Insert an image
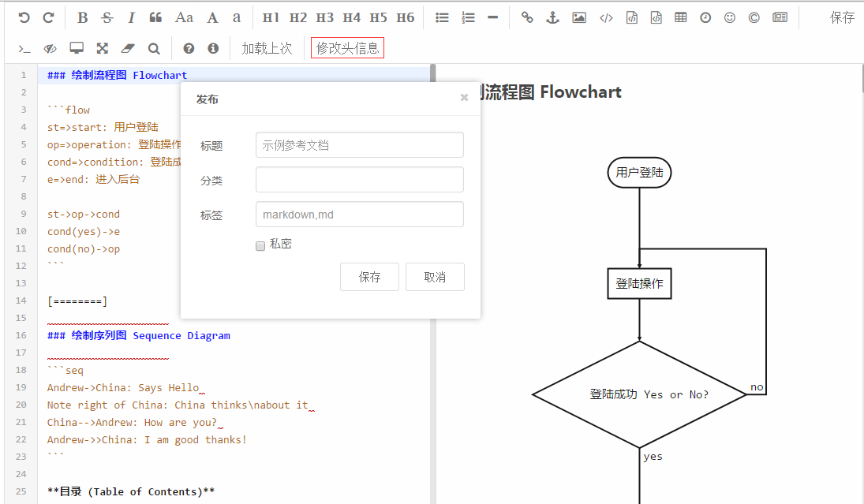 579,17
